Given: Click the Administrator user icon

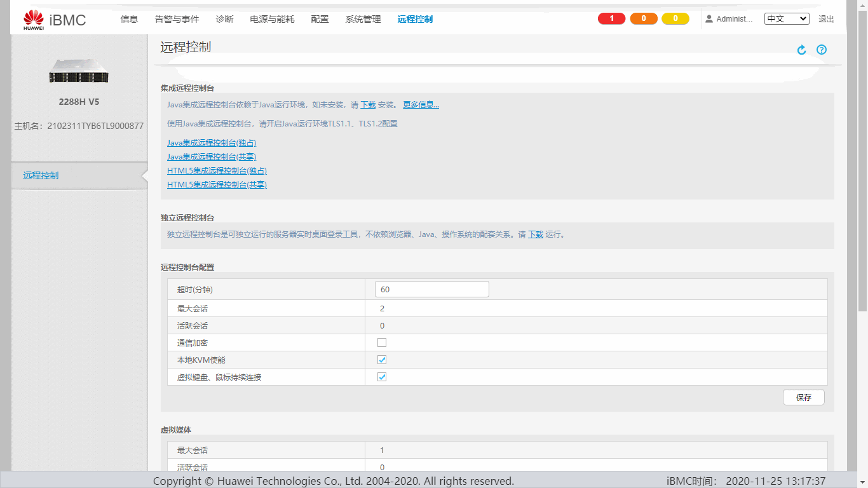Looking at the screenshot, I should pos(709,19).
